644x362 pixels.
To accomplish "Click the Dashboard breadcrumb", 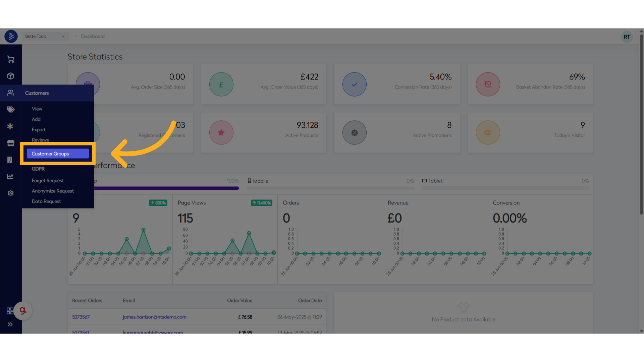I will pyautogui.click(x=93, y=36).
